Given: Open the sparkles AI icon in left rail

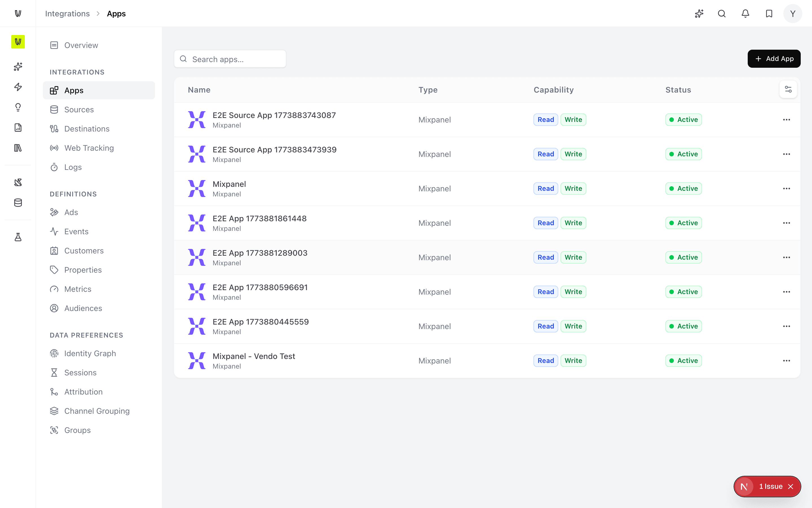Looking at the screenshot, I should (x=18, y=67).
